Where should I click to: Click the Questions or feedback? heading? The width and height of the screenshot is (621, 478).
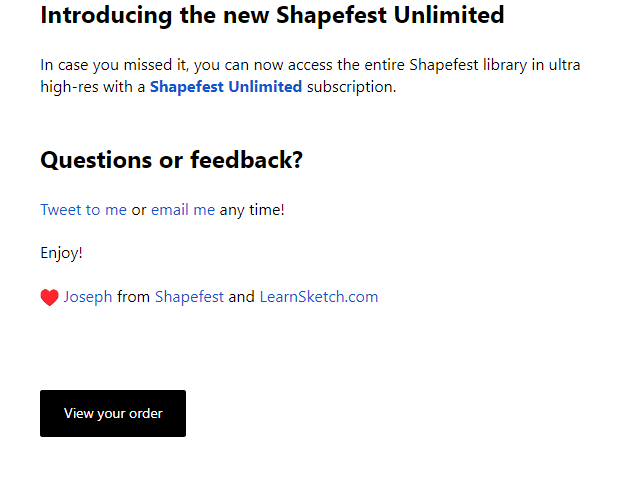(x=171, y=160)
